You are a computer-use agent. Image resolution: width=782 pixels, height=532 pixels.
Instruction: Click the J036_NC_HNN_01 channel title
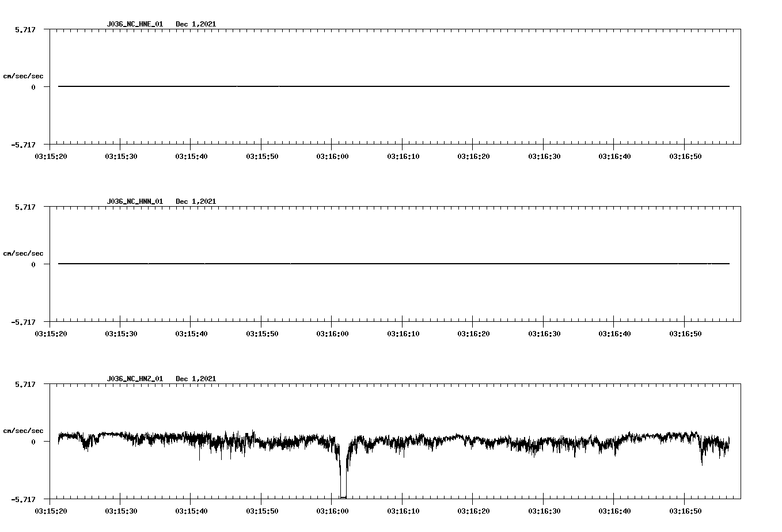(x=135, y=202)
